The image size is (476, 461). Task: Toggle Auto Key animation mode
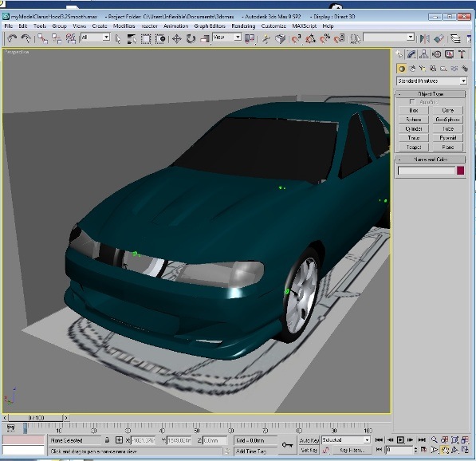[309, 440]
